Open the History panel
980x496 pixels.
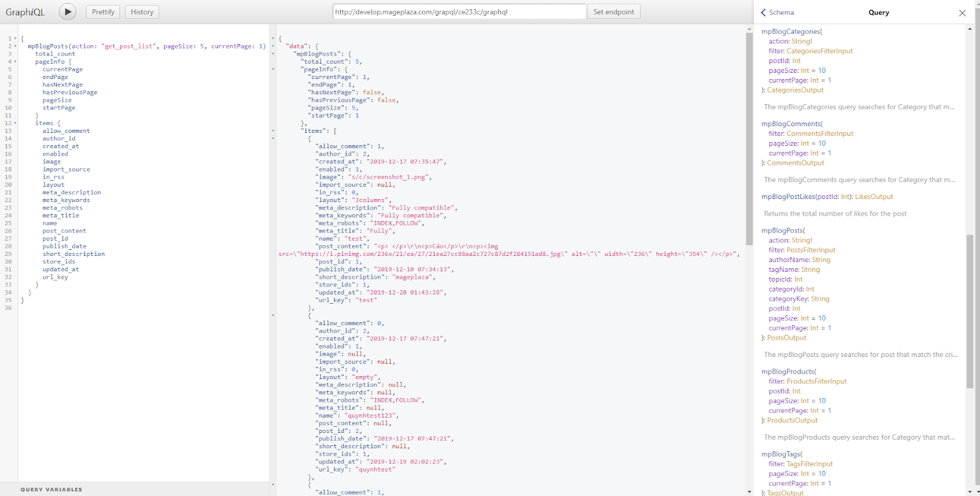click(x=142, y=12)
